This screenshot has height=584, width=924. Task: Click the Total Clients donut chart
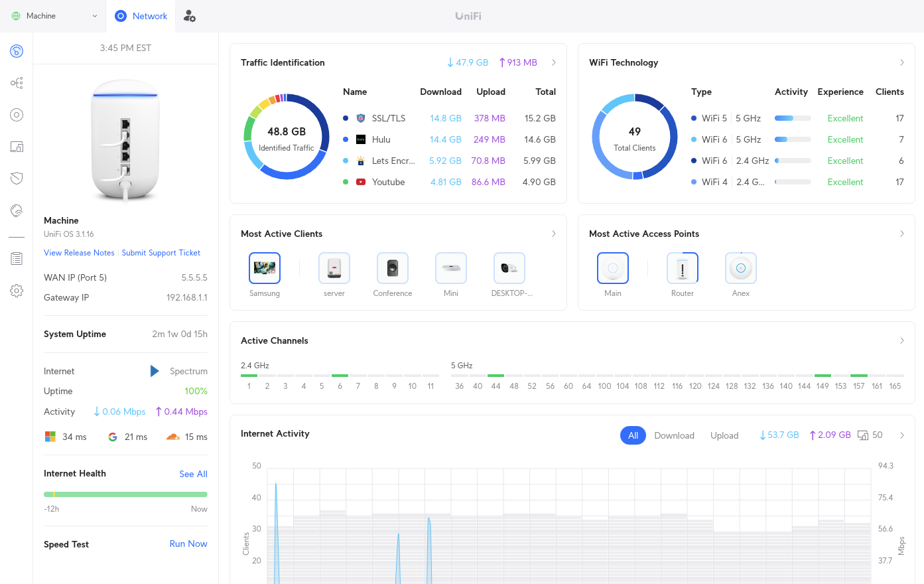[635, 137]
